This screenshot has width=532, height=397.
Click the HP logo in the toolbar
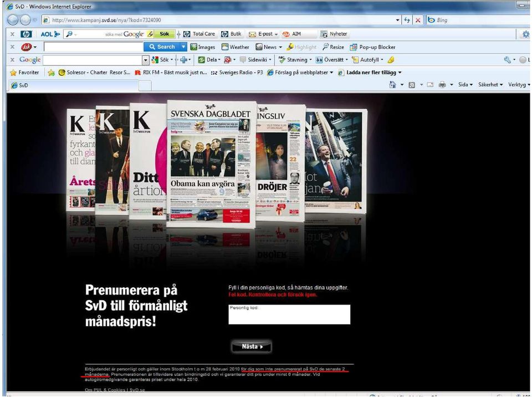point(26,34)
